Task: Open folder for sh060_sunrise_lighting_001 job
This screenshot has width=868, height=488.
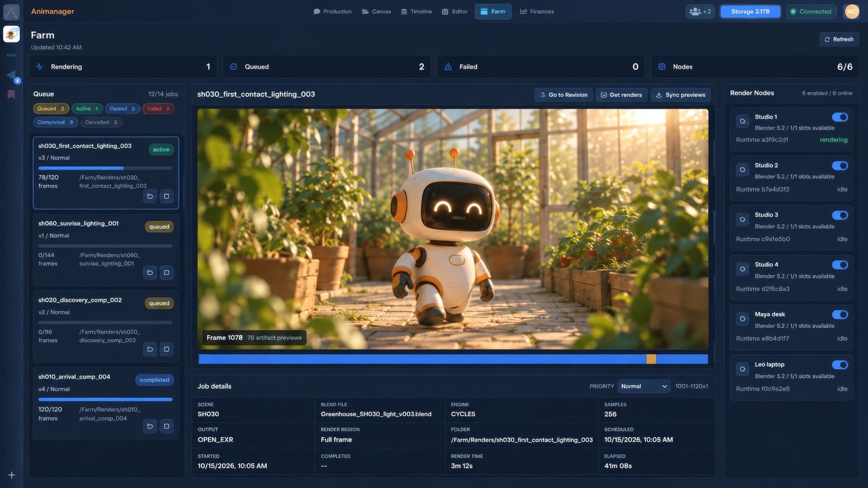Action: click(150, 273)
